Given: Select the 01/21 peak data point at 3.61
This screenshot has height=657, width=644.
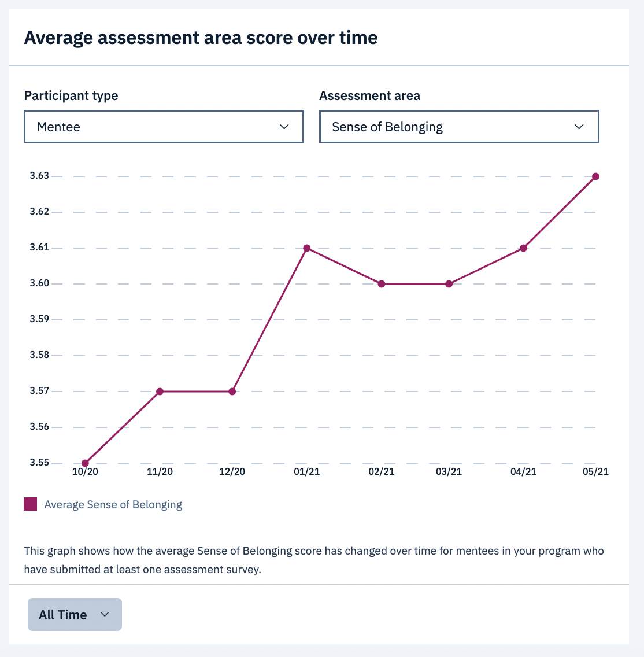Looking at the screenshot, I should tap(307, 248).
